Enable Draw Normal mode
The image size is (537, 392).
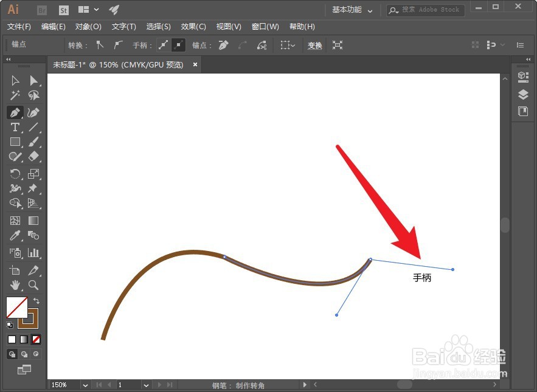click(x=12, y=354)
